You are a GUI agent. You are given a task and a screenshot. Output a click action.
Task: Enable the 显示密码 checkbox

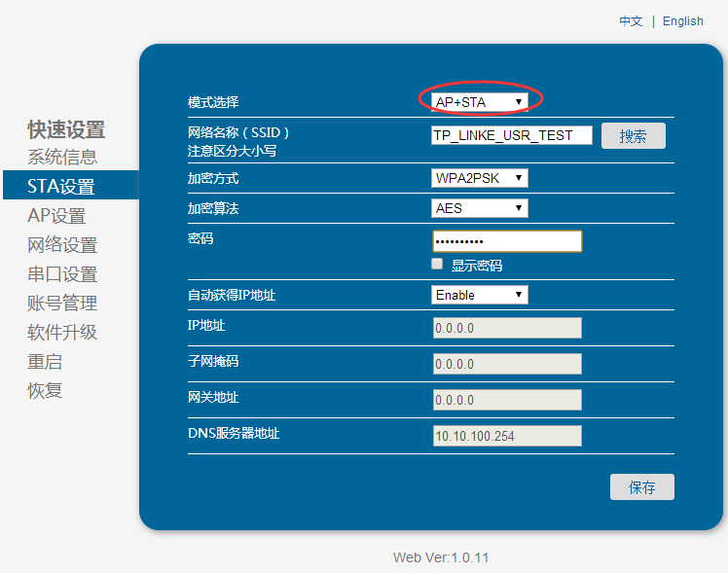438,265
